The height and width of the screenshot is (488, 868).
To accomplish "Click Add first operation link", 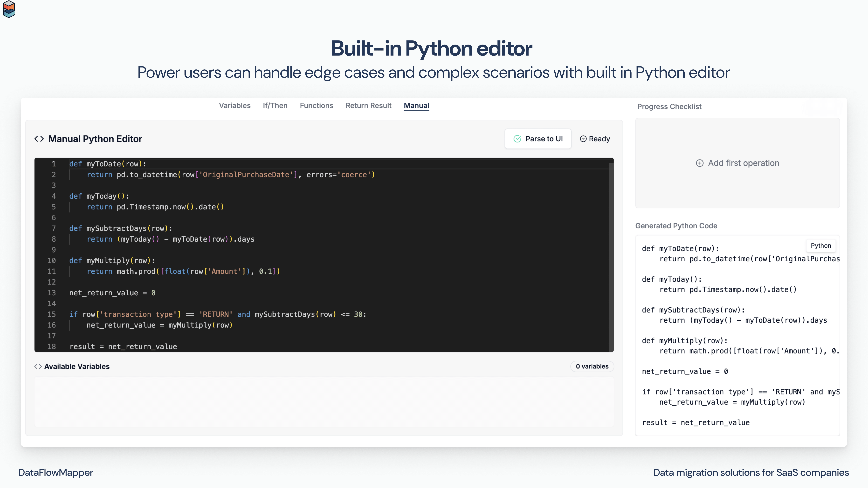I will [743, 163].
